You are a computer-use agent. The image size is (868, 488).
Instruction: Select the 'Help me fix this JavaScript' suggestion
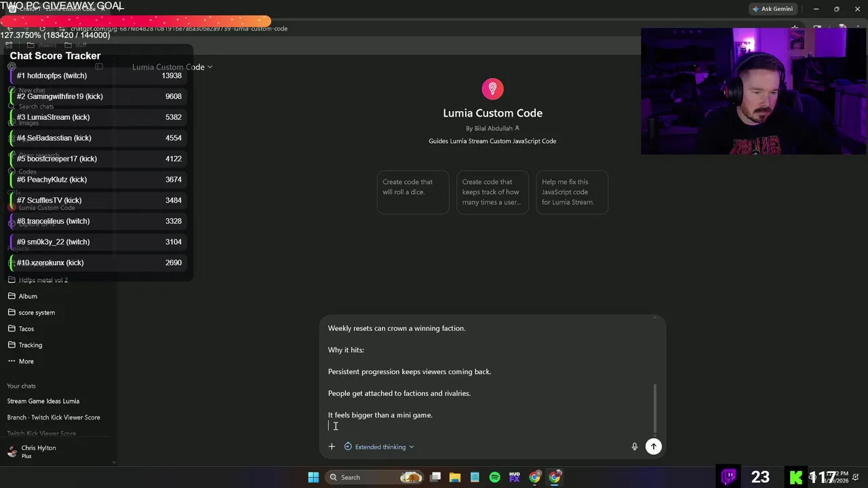click(x=572, y=192)
